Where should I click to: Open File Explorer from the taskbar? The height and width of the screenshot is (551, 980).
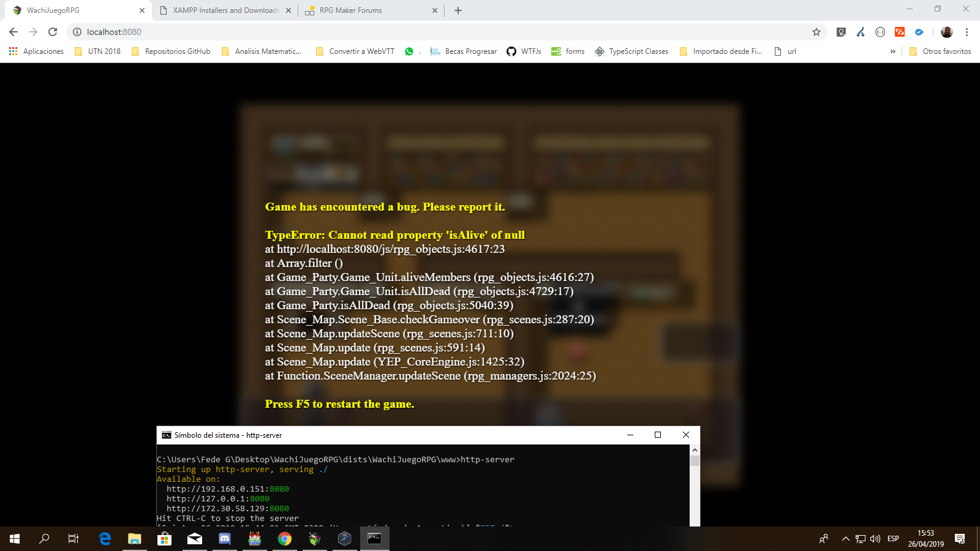click(x=135, y=539)
